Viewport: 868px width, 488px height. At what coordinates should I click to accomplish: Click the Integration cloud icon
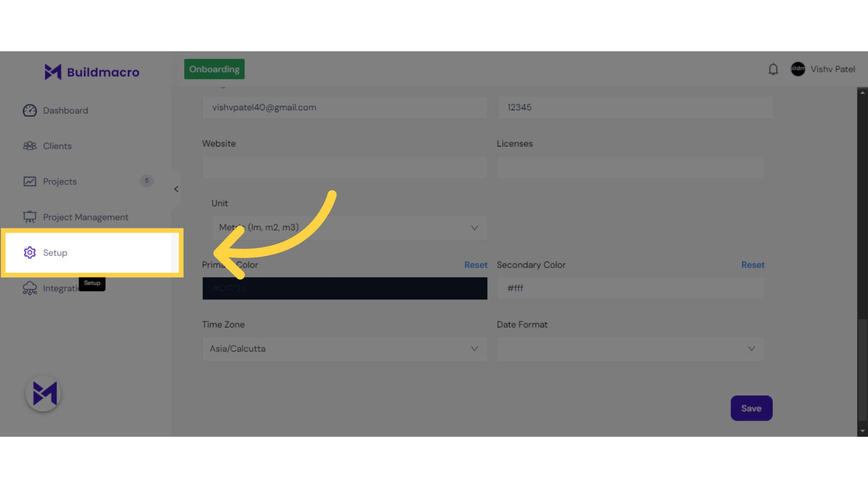30,288
